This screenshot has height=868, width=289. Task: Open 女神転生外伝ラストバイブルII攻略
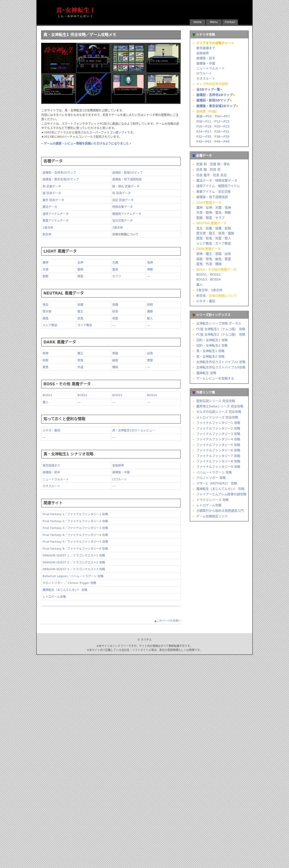221,368
